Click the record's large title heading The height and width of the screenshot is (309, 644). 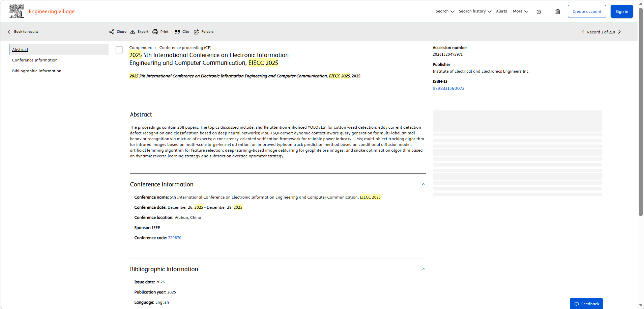[209, 59]
